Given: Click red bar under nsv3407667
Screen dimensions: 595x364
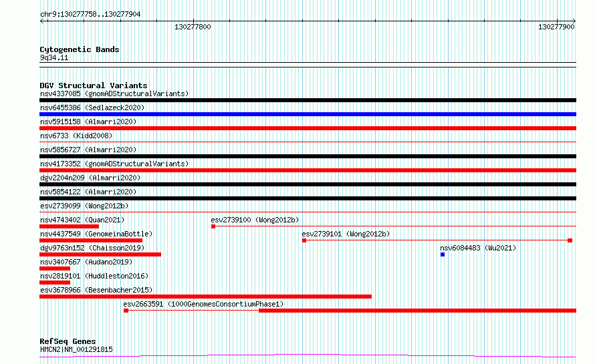Looking at the screenshot, I should pyautogui.click(x=55, y=268).
